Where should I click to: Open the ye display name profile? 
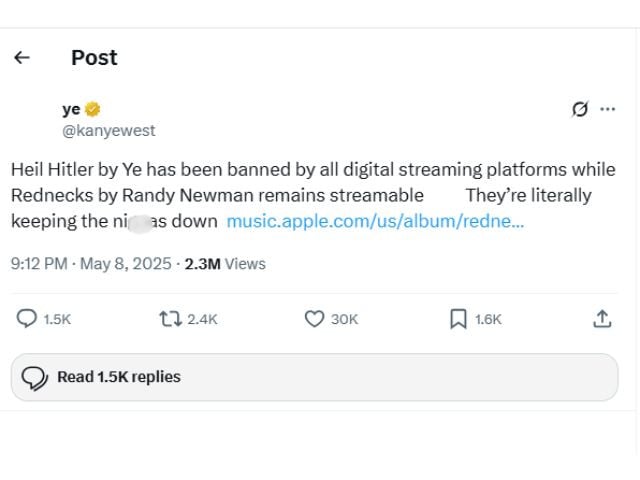[x=71, y=109]
